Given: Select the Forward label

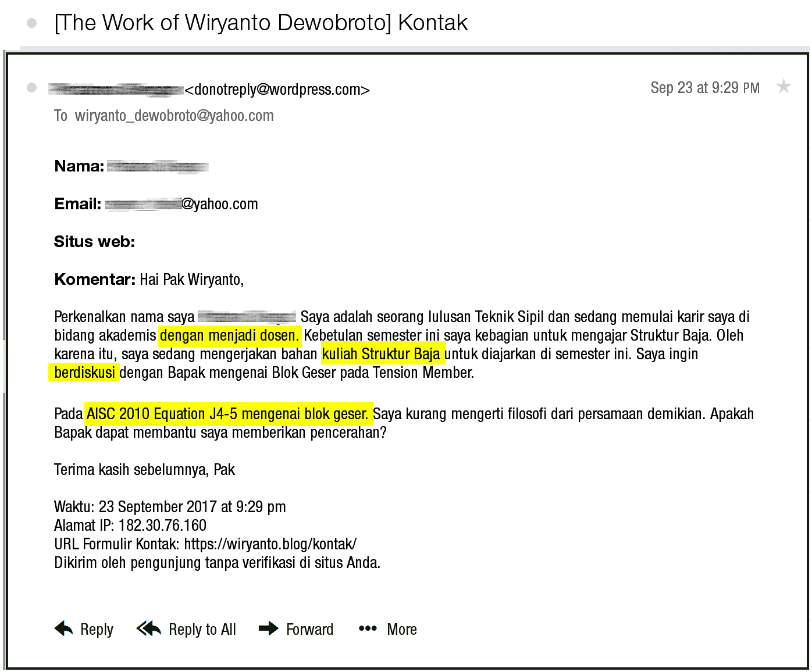Looking at the screenshot, I should [x=309, y=630].
